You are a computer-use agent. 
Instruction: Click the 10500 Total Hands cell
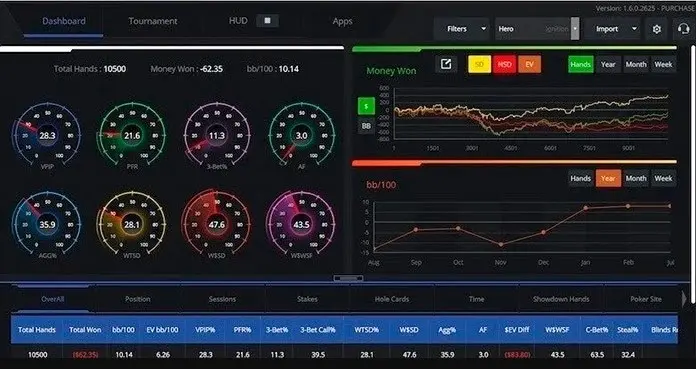[37, 355]
